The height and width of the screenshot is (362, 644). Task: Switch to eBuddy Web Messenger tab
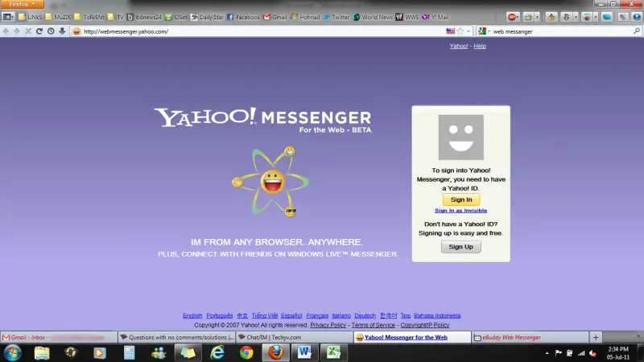530,337
